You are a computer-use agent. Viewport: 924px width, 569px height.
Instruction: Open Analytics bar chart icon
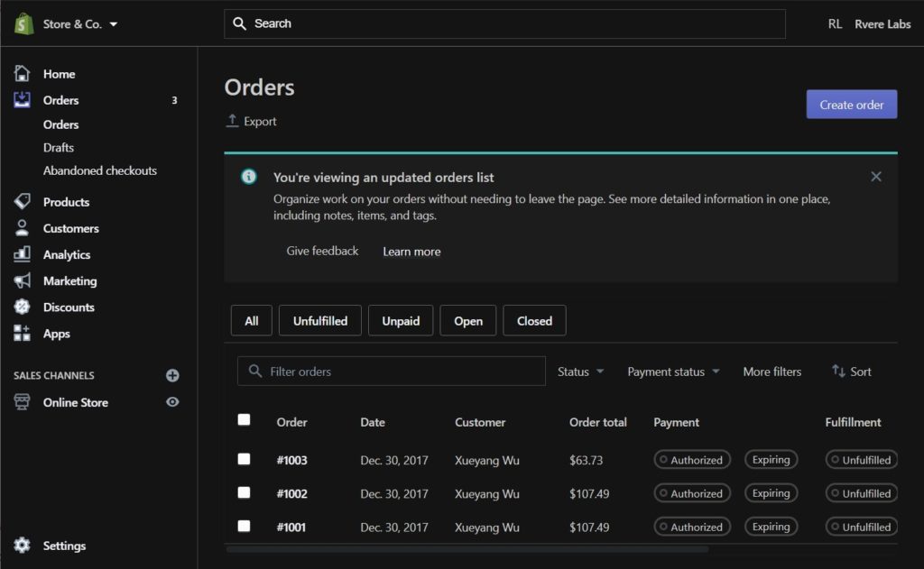point(23,254)
